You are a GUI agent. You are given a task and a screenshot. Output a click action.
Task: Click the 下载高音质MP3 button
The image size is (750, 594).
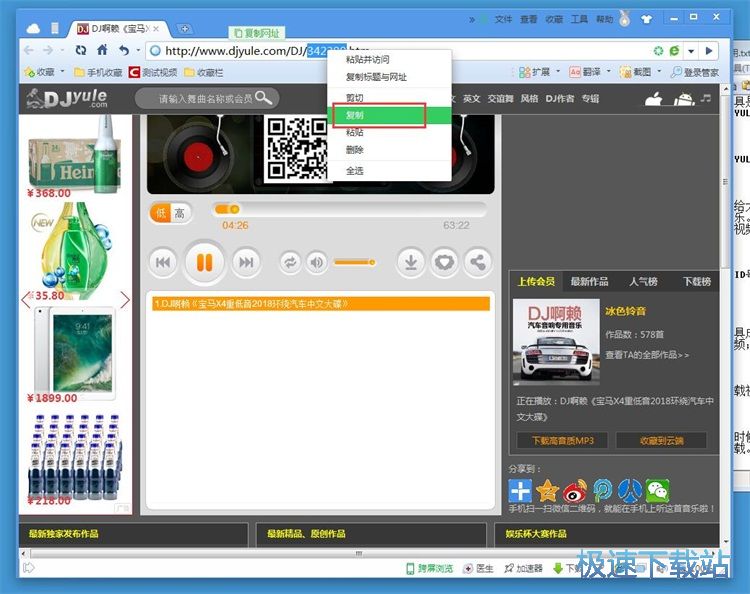click(x=562, y=441)
